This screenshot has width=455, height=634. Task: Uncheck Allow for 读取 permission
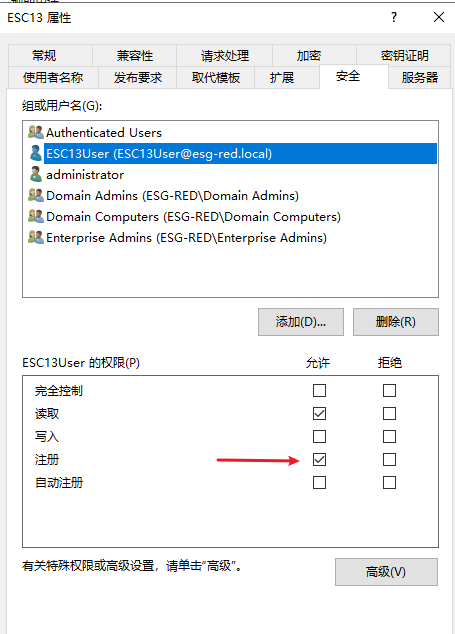coord(319,414)
